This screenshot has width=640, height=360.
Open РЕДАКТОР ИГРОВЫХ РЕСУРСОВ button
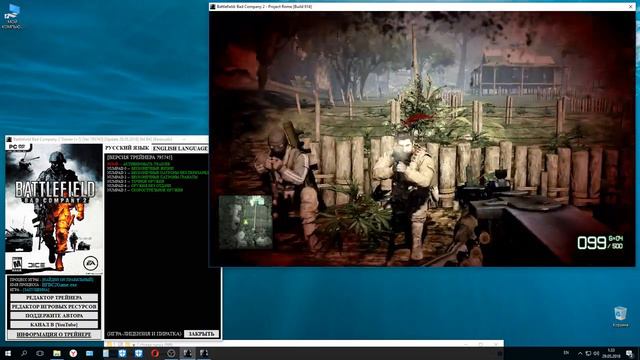pos(54,307)
